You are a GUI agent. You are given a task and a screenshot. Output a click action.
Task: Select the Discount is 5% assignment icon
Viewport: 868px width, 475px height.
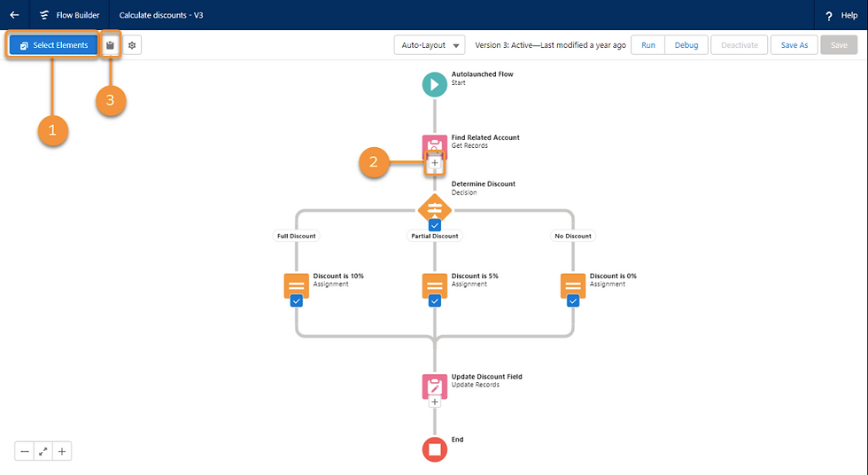[x=435, y=285]
